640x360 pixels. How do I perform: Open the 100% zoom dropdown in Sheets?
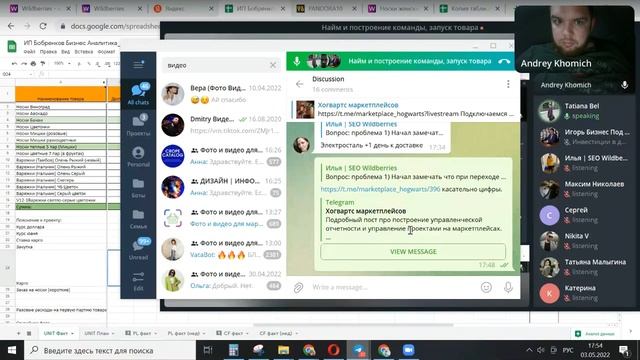[x=62, y=64]
